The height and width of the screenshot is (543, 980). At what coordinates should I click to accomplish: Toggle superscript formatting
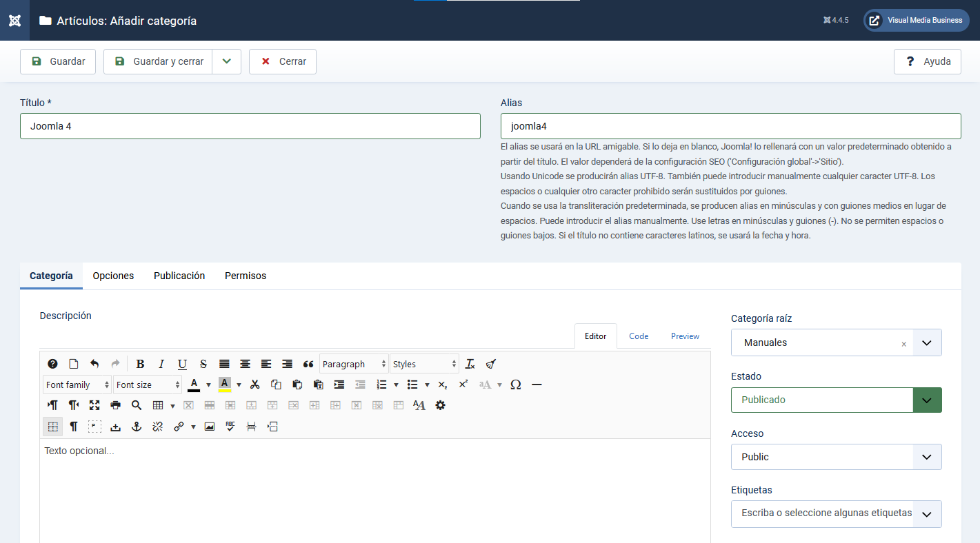(463, 385)
